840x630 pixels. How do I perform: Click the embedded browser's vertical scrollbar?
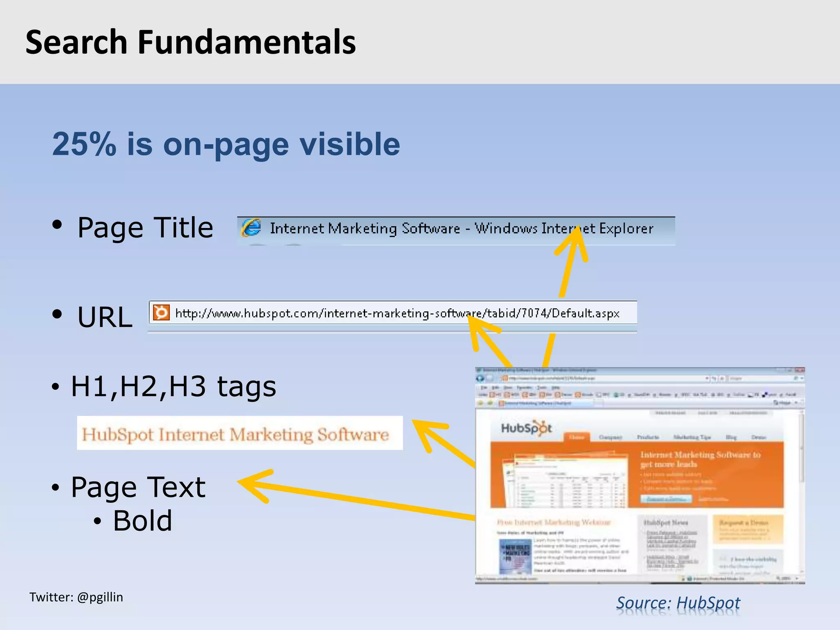tap(801, 492)
